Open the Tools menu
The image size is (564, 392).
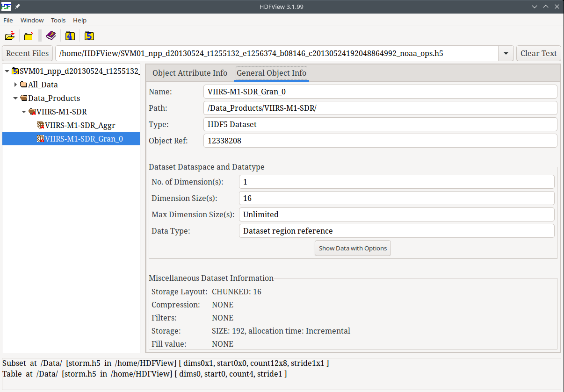coord(58,20)
